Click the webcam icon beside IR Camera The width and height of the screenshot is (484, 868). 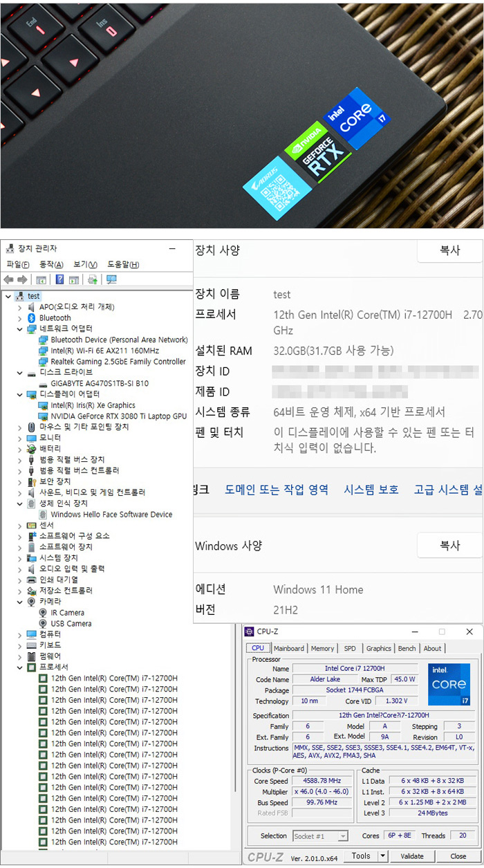tap(43, 613)
